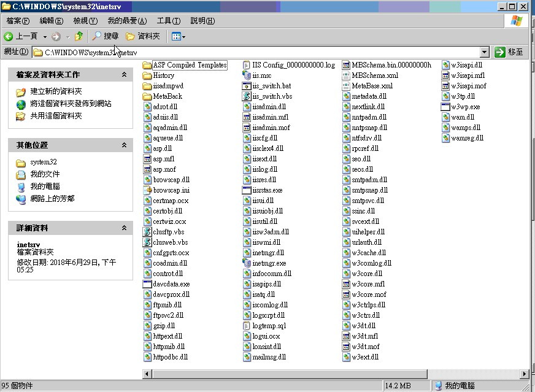Click the horizontal scrollbar thumb
Viewport: 535px width, 392px height.
pos(290,374)
